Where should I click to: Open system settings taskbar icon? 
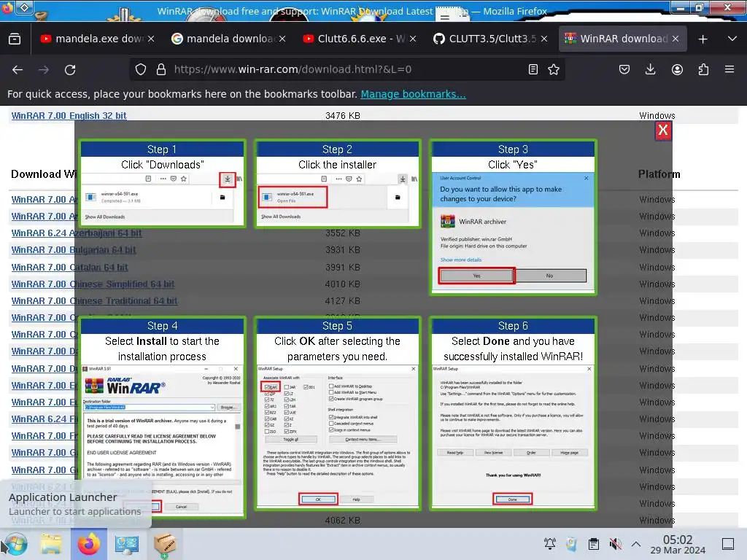127,544
